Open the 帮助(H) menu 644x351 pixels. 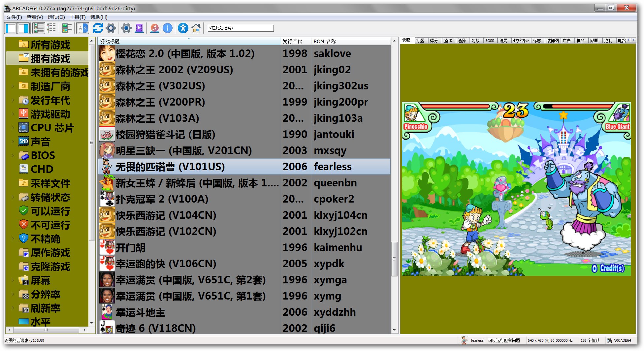click(99, 17)
